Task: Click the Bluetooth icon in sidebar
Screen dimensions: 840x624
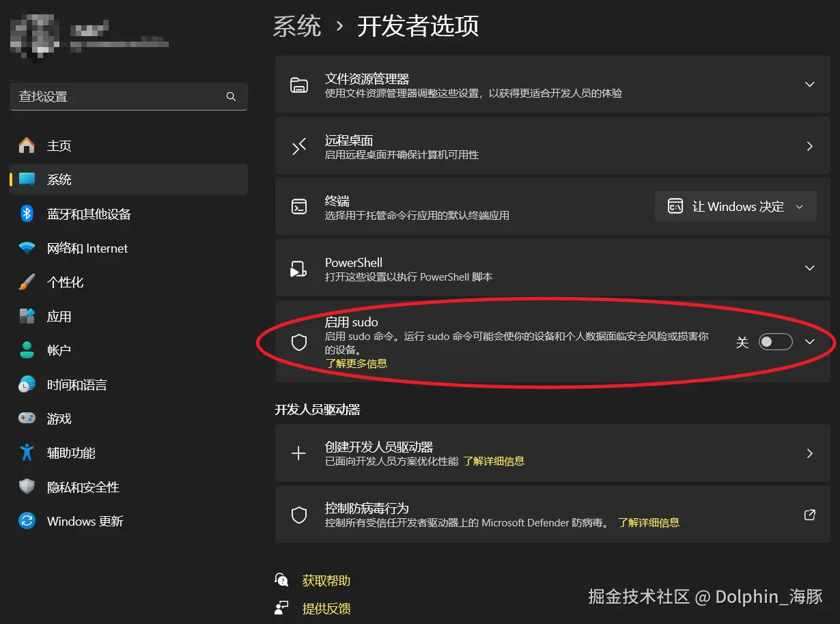Action: [27, 214]
